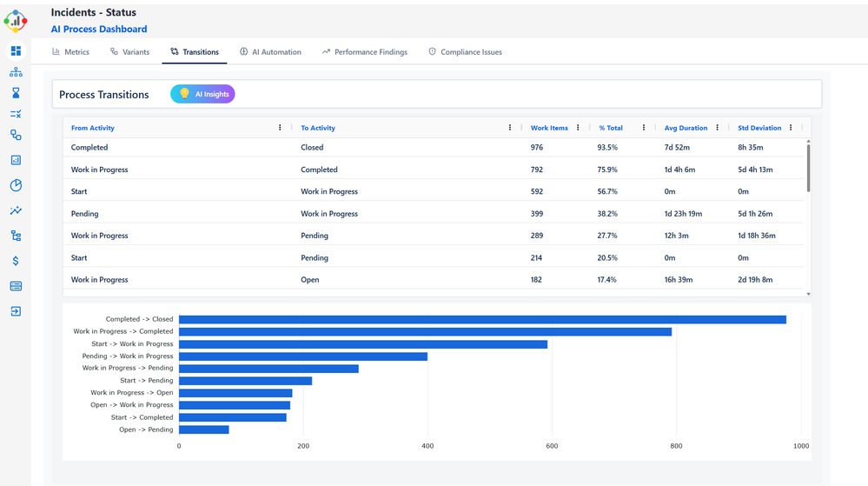Click the hourglass icon in sidebar
The height and width of the screenshot is (486, 868).
16,93
